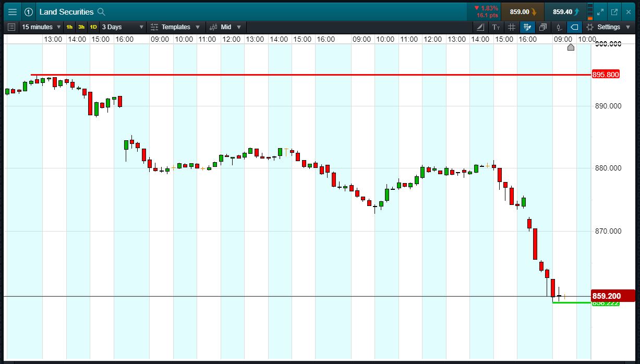The image size is (640, 364).
Task: Switch to the 1D interval shortcut
Action: (93, 27)
